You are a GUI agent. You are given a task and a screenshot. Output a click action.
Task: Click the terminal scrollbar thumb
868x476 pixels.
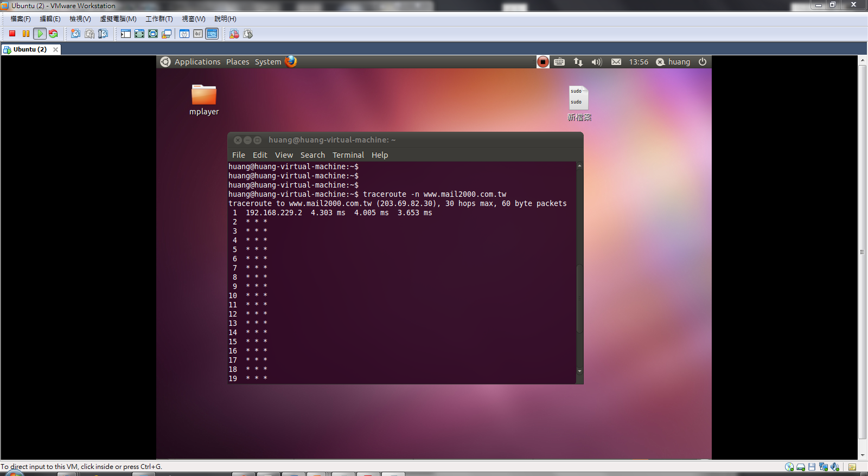(579, 298)
